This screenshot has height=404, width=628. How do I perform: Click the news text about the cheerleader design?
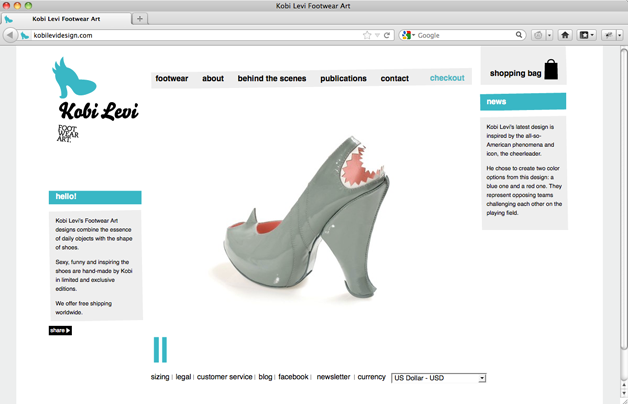point(520,140)
